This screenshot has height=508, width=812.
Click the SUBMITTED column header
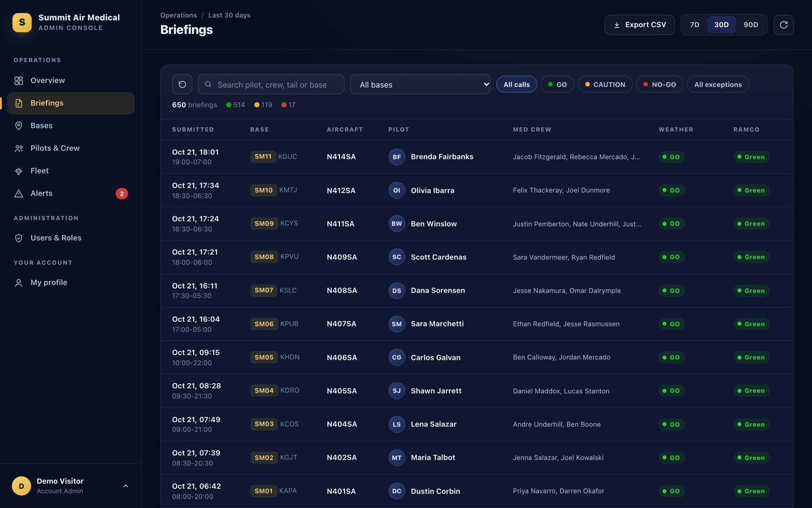tap(193, 130)
